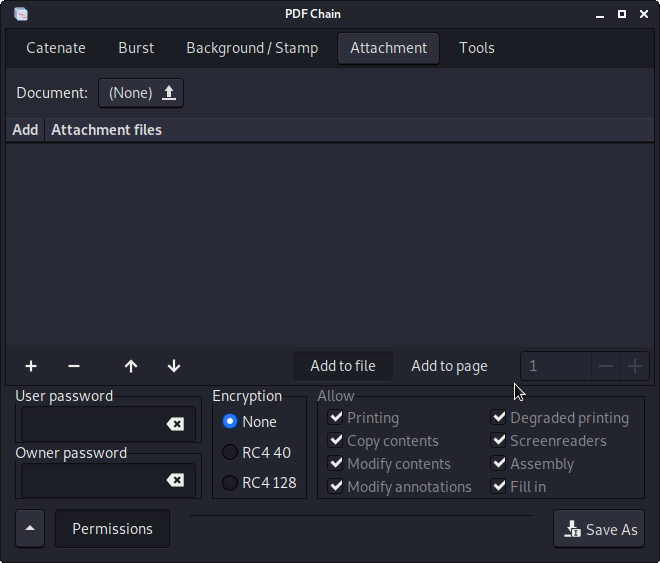Click the Save As button
The image size is (660, 563).
tap(599, 528)
